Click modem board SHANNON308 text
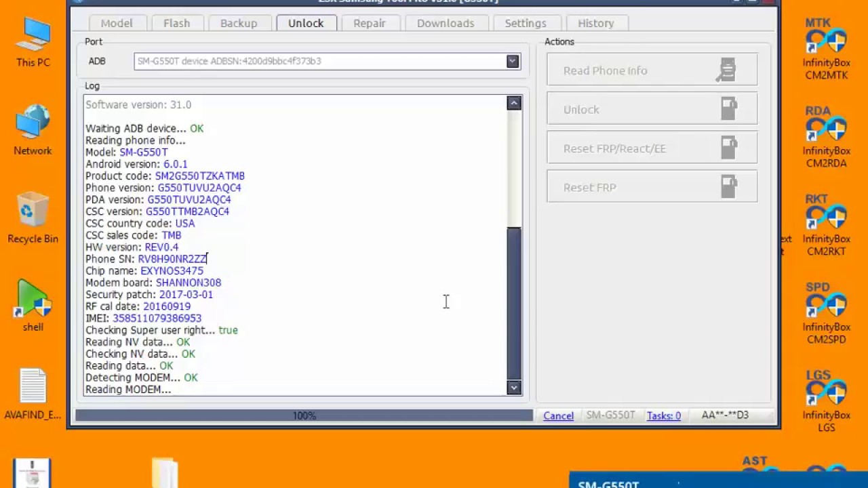868x488 pixels. pyautogui.click(x=189, y=283)
